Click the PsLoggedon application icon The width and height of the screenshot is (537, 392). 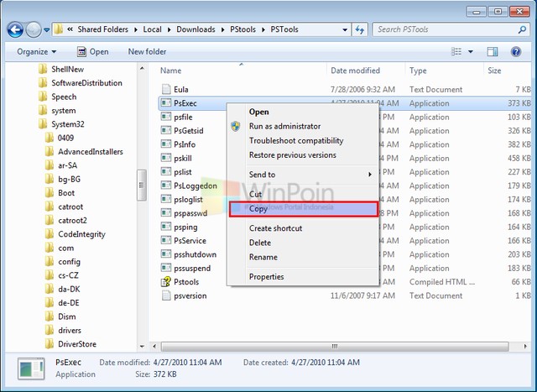[x=166, y=186]
